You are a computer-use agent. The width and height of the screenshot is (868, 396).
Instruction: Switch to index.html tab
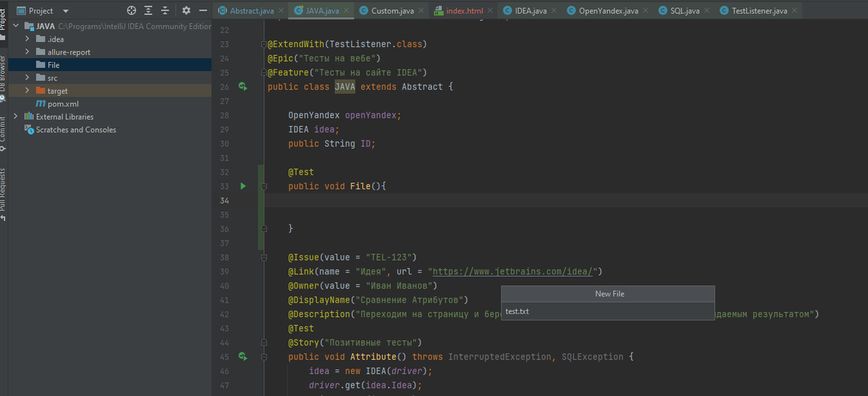(464, 11)
